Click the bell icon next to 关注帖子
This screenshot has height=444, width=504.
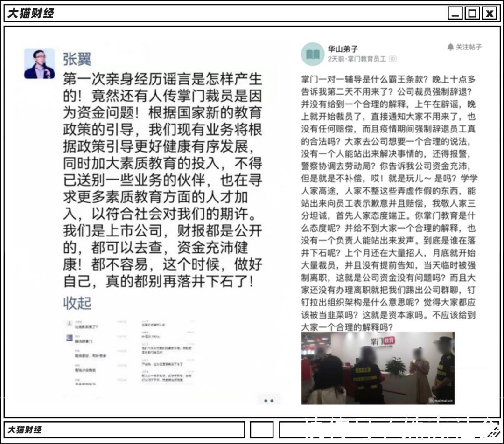450,46
